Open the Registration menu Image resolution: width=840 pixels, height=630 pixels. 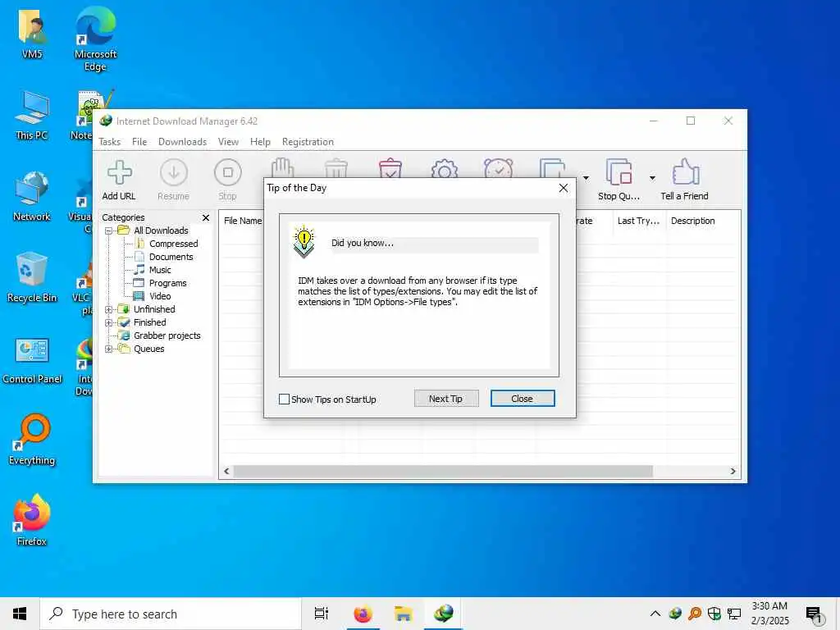(x=308, y=142)
